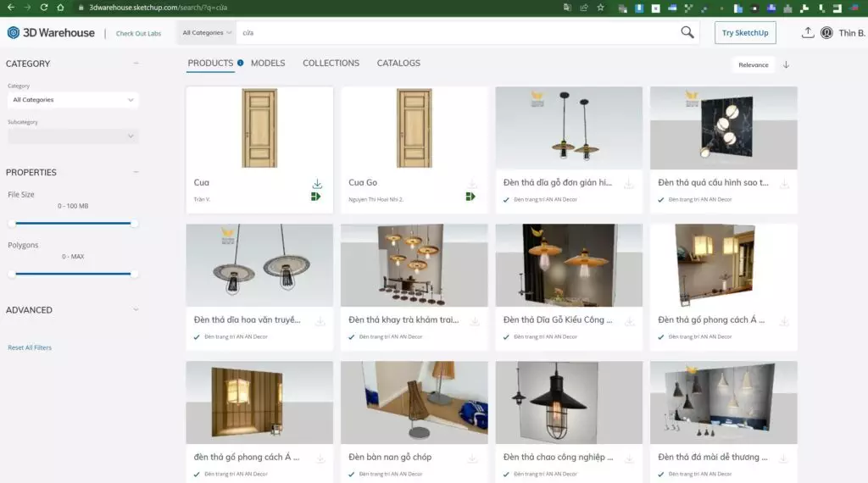
Task: Open author Trần V. link
Action: [x=202, y=199]
